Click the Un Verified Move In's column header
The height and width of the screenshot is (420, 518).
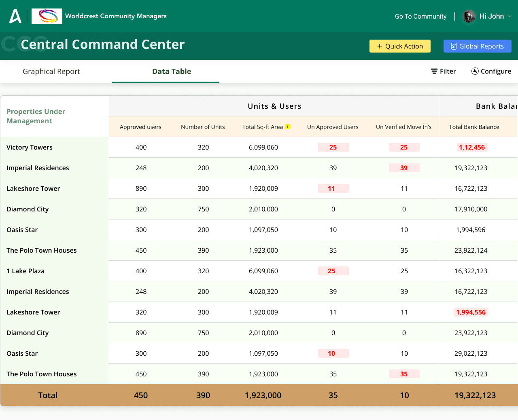[x=403, y=127]
